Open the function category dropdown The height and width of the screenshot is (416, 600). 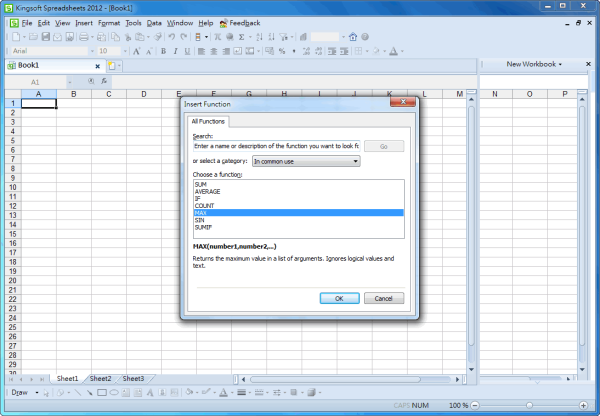coord(355,161)
